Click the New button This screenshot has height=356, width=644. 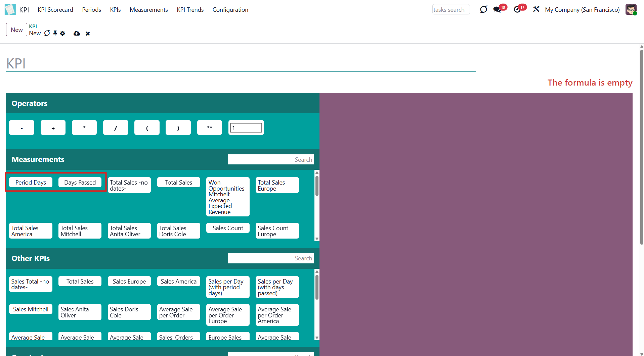click(16, 30)
